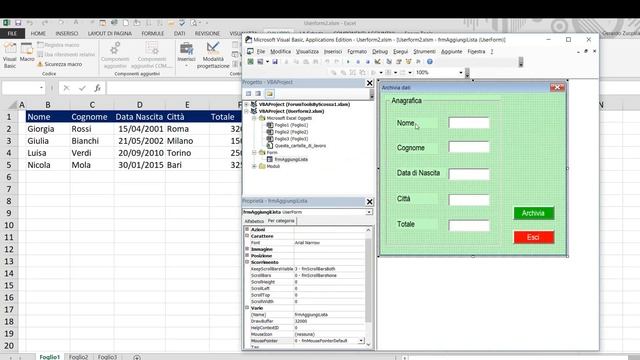Click Inserisci controls button in Excel ribbon
Screen dimensions: 640x360
(187, 54)
